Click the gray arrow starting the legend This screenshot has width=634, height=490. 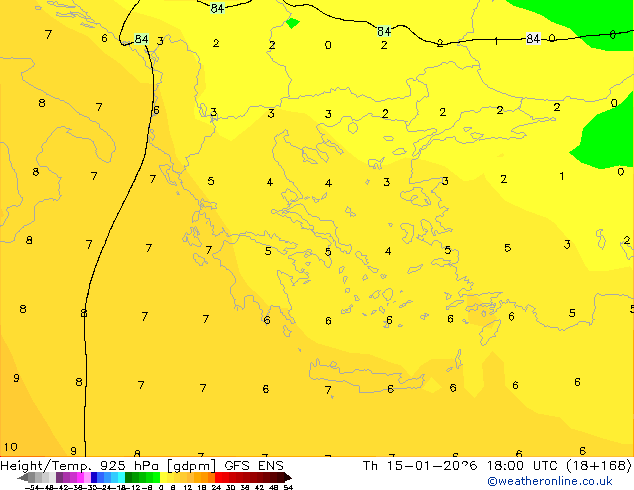pyautogui.click(x=23, y=478)
